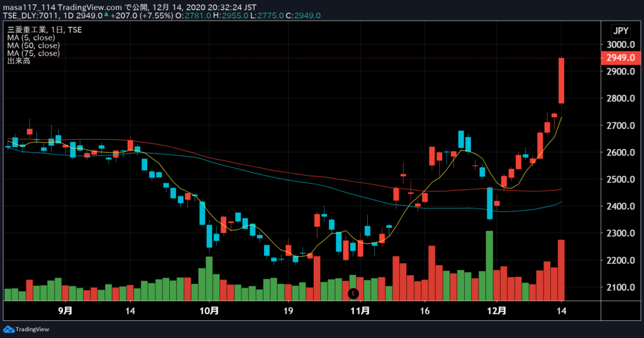Click the large red December 14 candlestick
Image resolution: width=644 pixels, height=338 pixels.
pyautogui.click(x=561, y=81)
